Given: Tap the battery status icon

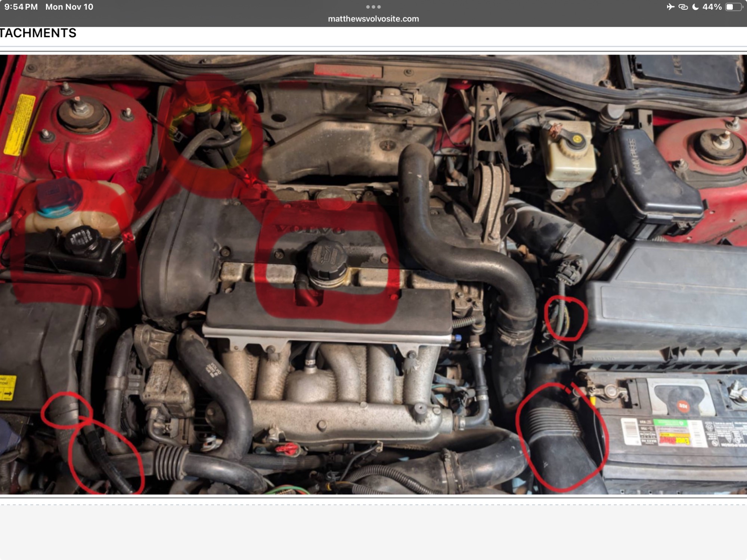Looking at the screenshot, I should click(x=733, y=7).
